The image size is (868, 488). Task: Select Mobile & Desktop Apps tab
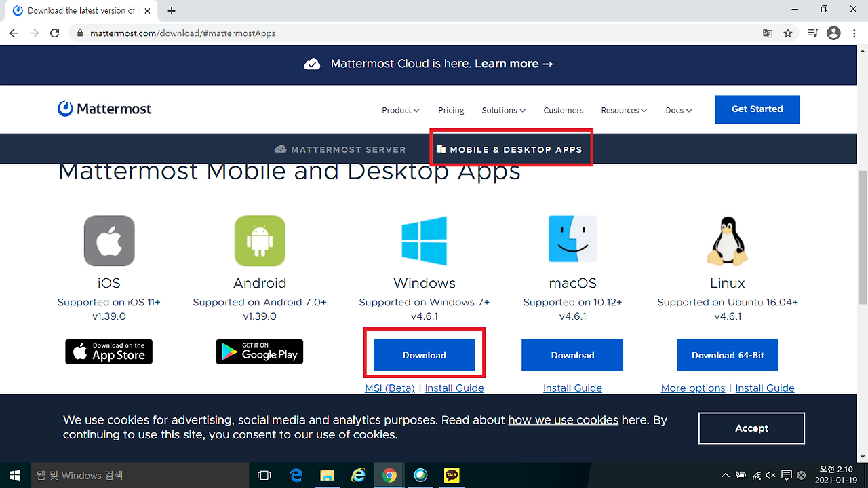[509, 149]
